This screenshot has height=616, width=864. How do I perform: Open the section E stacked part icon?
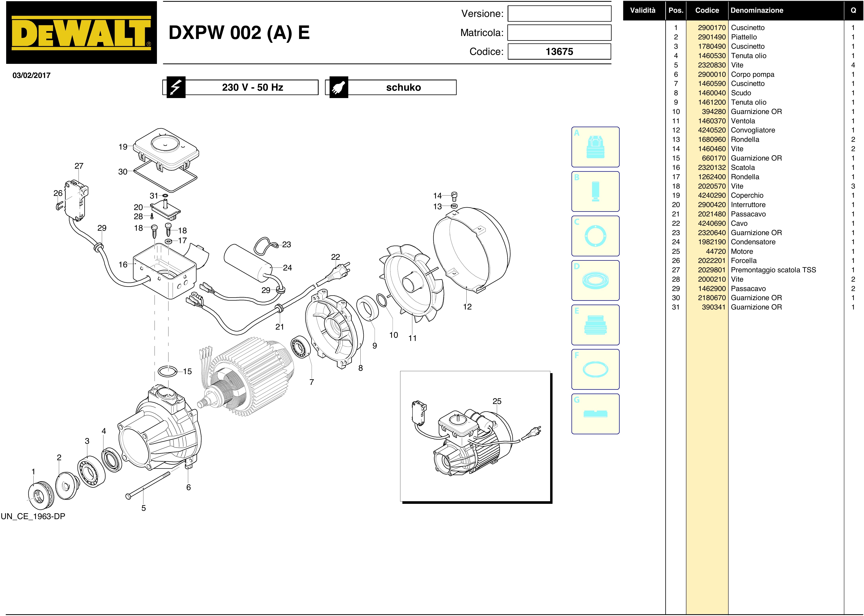[595, 325]
